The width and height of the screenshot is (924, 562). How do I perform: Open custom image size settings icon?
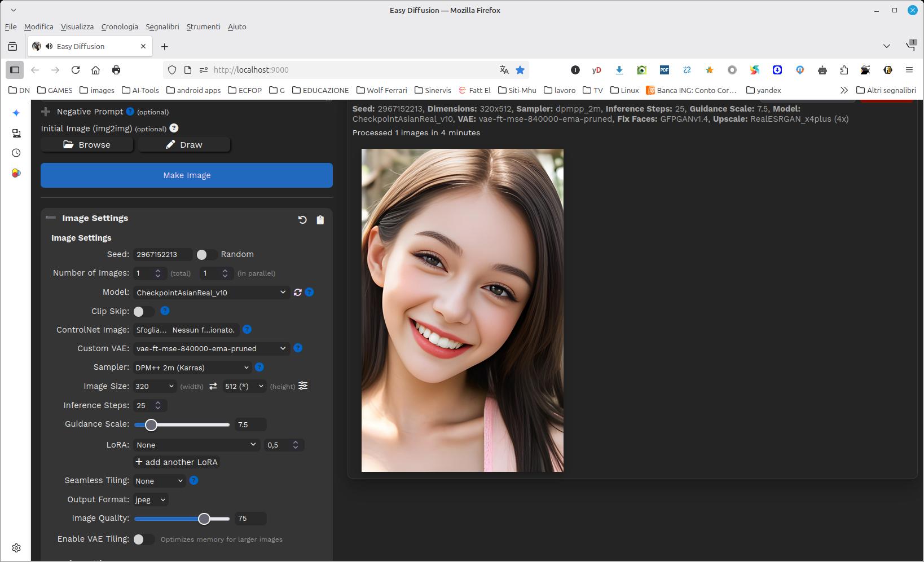[303, 386]
